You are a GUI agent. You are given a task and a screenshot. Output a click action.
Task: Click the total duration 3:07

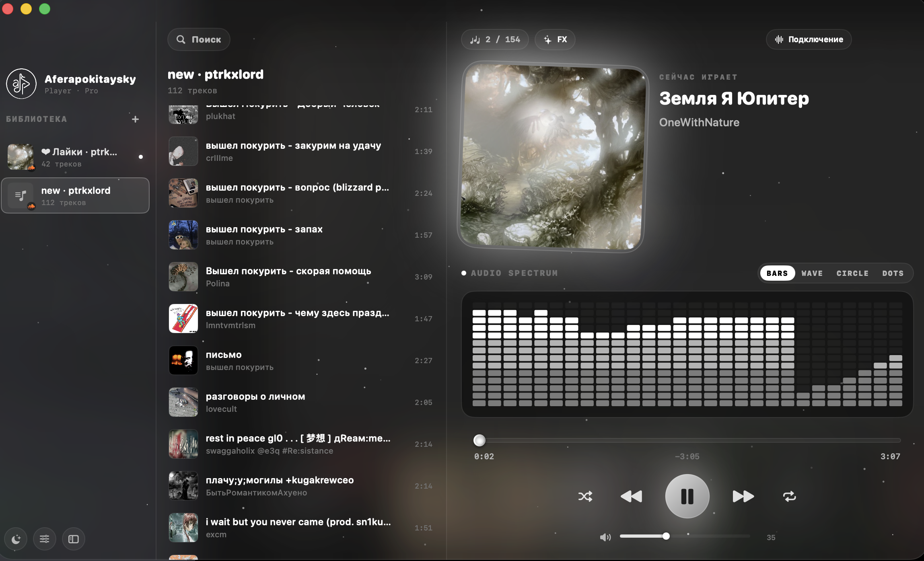pyautogui.click(x=890, y=456)
